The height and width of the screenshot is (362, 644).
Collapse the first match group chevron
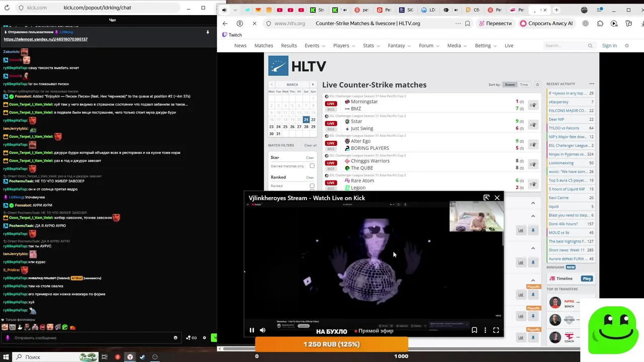click(533, 203)
